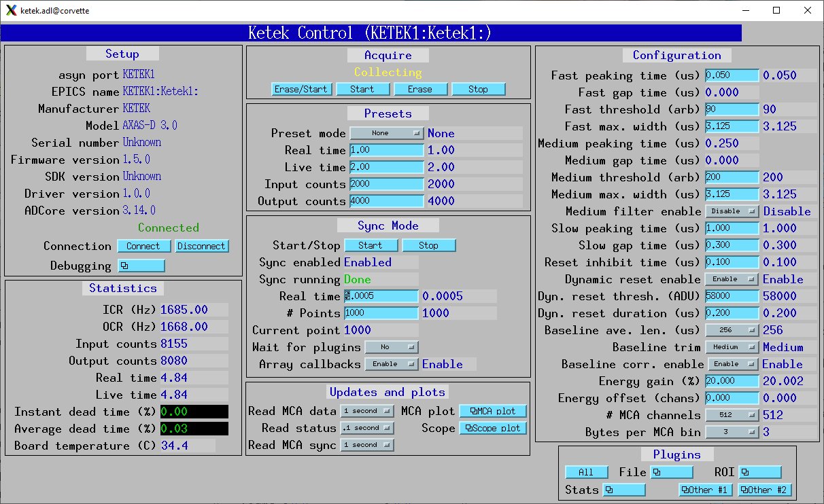This screenshot has width=824, height=504.
Task: Open Wait for plugins dropdown
Action: (391, 347)
